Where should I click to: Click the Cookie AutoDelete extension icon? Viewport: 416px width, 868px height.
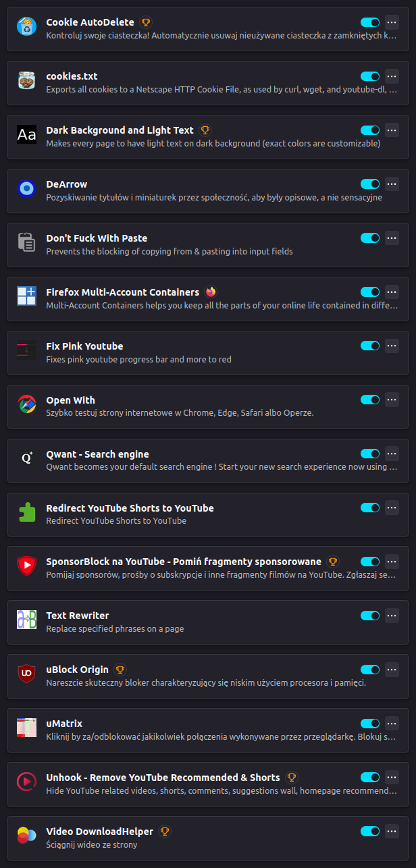pos(26,26)
